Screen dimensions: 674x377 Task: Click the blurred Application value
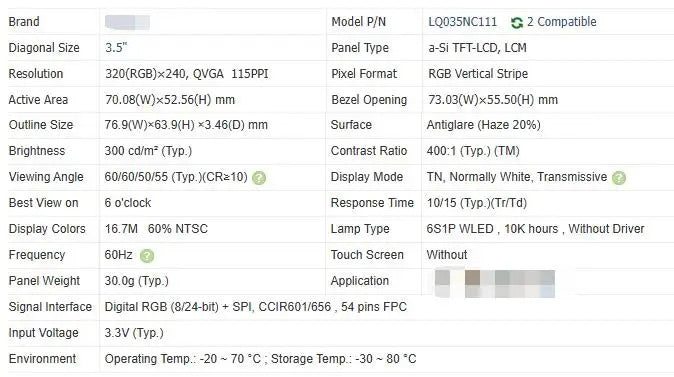494,282
